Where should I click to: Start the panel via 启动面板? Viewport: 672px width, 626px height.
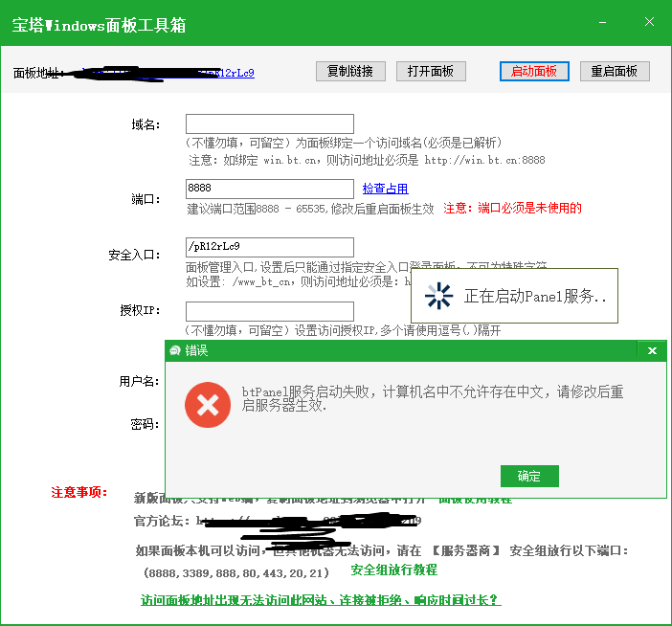pyautogui.click(x=534, y=71)
